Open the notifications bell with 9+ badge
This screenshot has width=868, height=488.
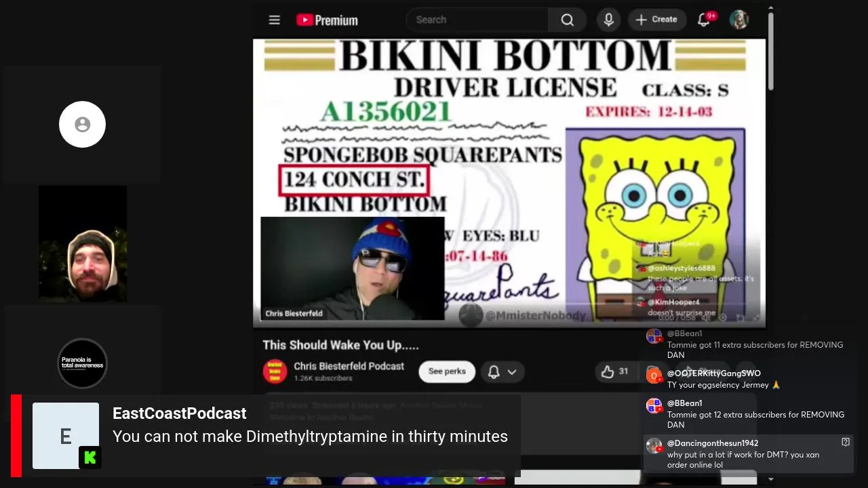pyautogui.click(x=704, y=20)
